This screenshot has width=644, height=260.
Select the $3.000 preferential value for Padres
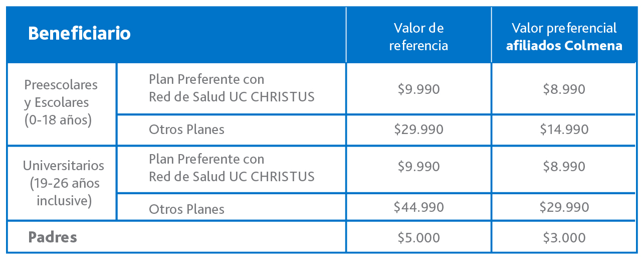[564, 237]
